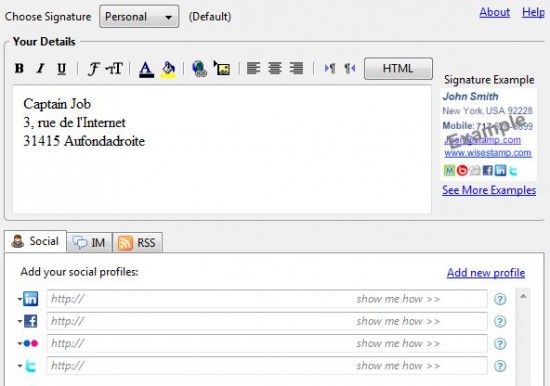Screen dimensions: 550x386
Task: Click the Facebook profile URL field
Action: (267, 321)
